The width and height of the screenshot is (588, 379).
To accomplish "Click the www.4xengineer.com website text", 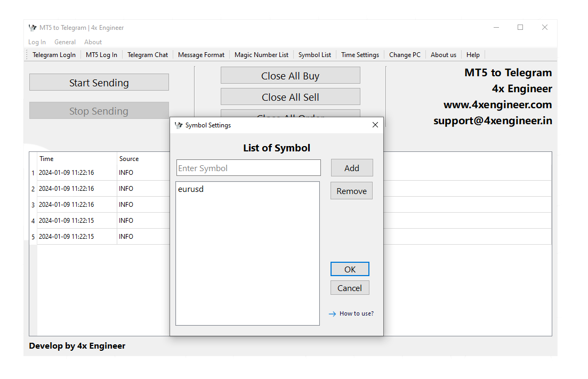I will tap(497, 104).
